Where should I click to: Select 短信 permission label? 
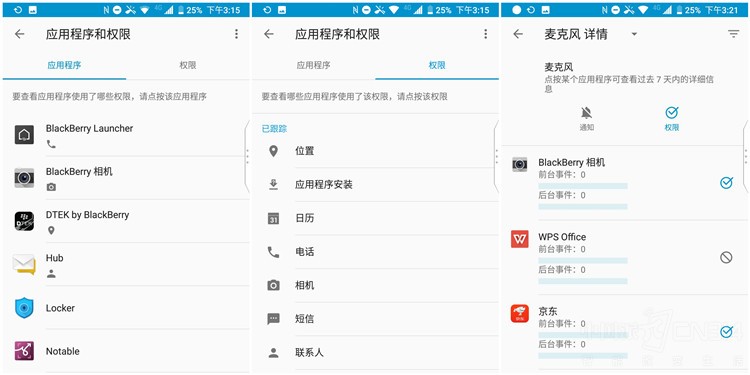[x=305, y=319]
